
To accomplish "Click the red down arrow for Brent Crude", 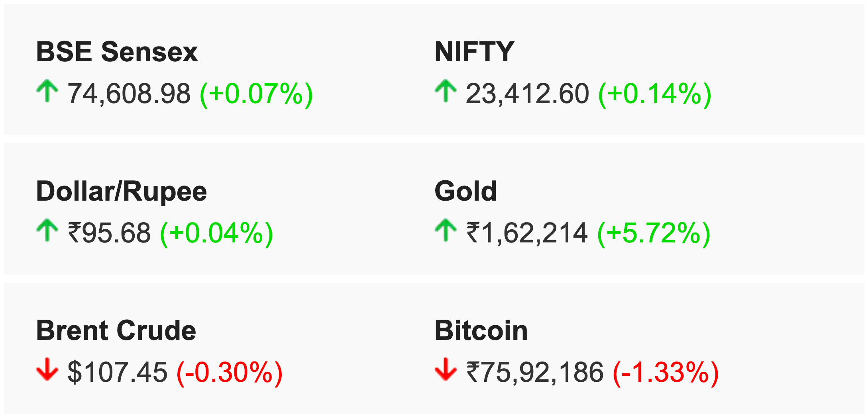I will (x=47, y=369).
